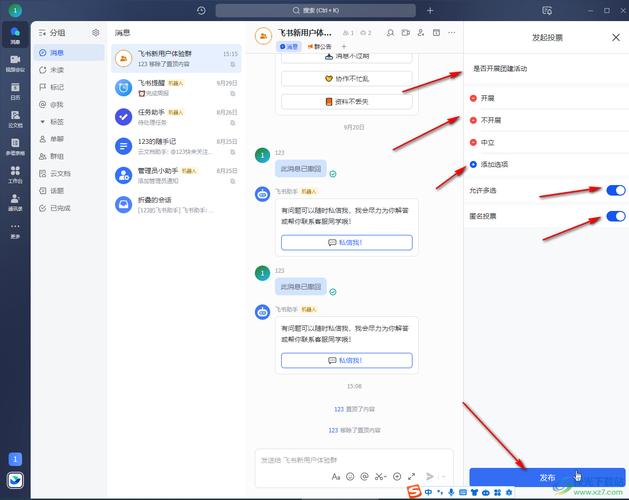Viewport: 629px width, 500px height.
Task: Click the plus button beside the search bar
Action: [430, 10]
